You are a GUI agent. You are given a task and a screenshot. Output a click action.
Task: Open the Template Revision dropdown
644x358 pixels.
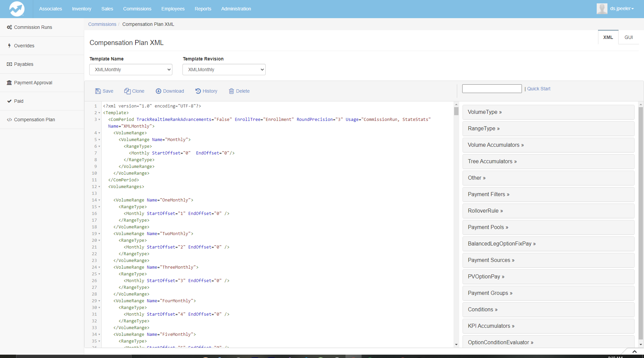[x=224, y=70]
